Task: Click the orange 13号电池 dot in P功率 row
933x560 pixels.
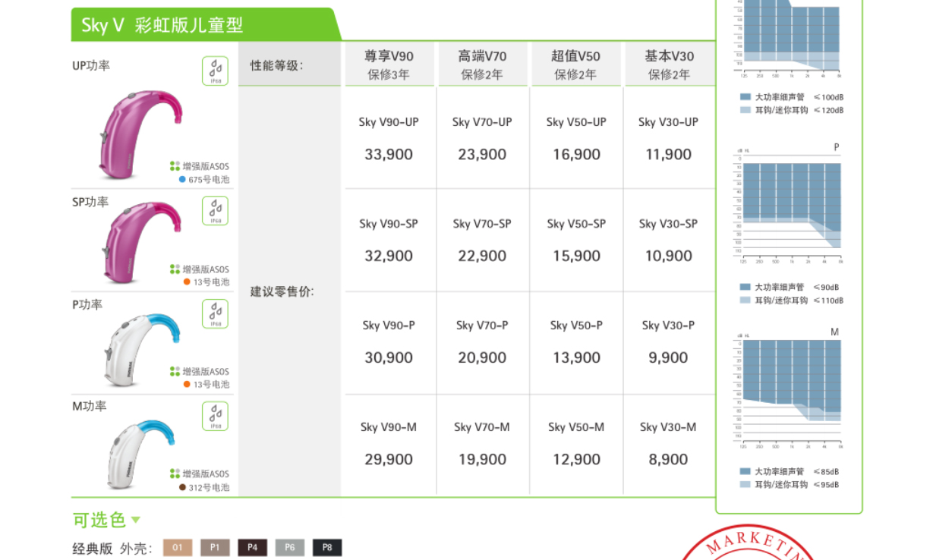Action: [x=187, y=384]
